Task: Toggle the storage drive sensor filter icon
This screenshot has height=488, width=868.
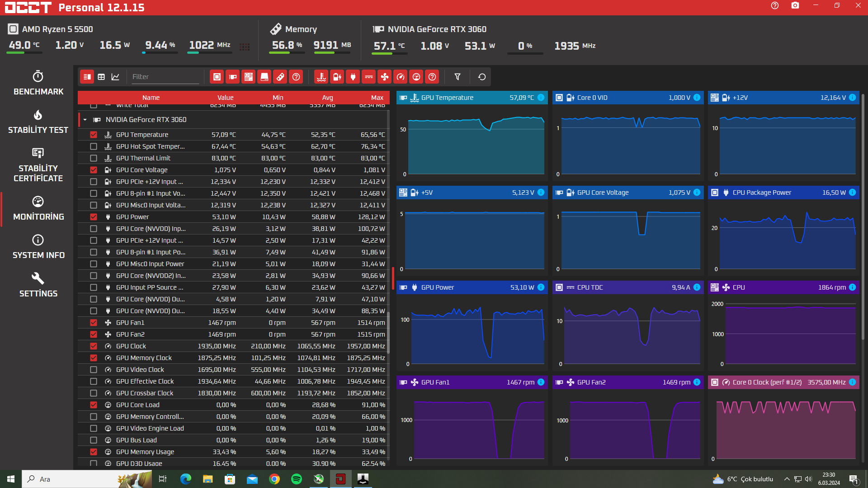Action: [x=264, y=77]
